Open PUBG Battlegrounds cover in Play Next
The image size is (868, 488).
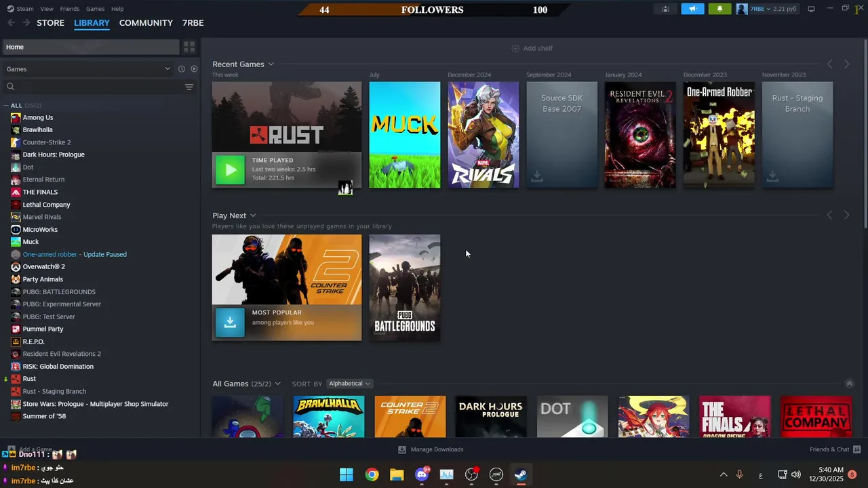405,287
